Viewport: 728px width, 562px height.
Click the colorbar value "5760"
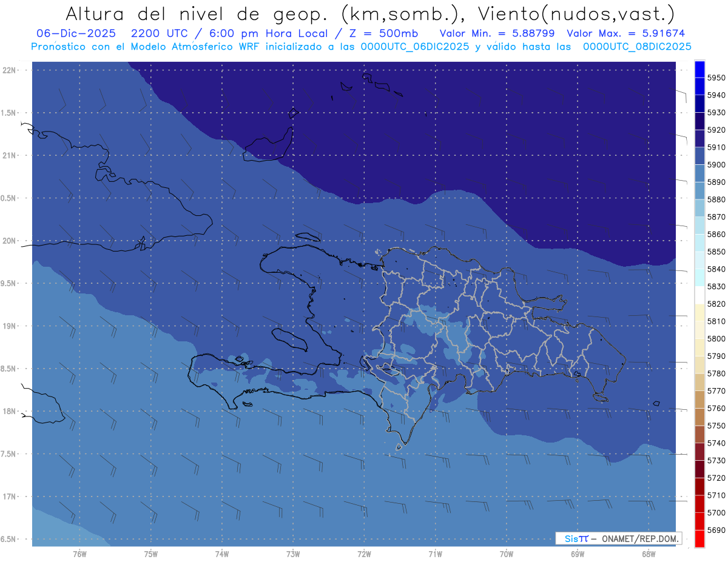(x=716, y=408)
